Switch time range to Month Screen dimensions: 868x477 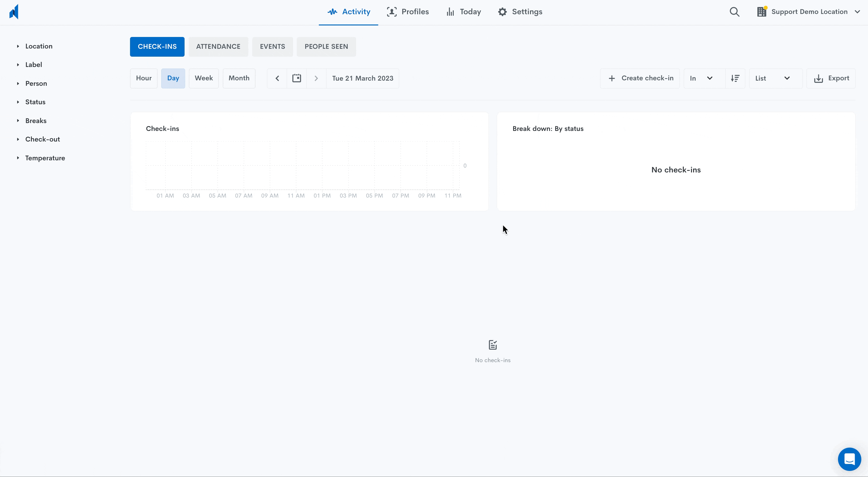click(239, 78)
